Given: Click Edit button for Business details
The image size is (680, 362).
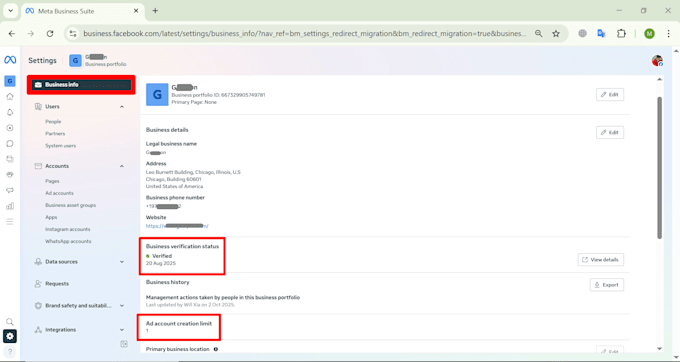Looking at the screenshot, I should click(x=610, y=132).
